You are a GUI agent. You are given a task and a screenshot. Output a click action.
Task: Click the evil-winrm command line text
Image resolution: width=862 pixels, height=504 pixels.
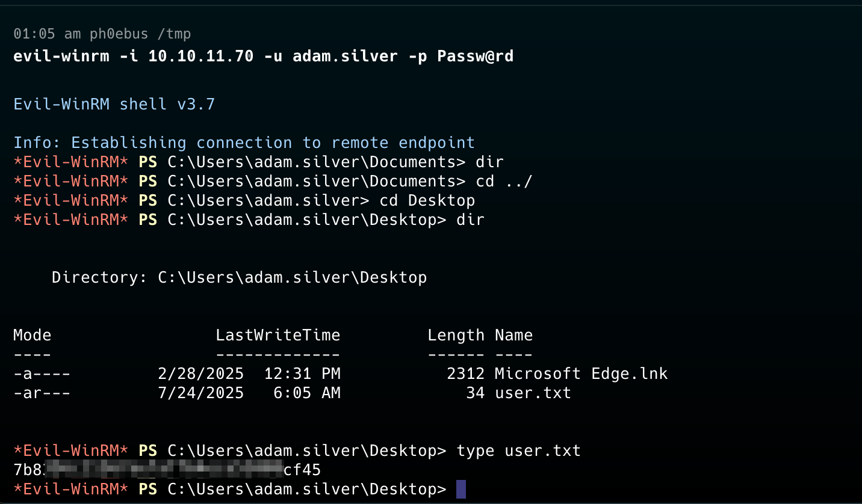(263, 57)
